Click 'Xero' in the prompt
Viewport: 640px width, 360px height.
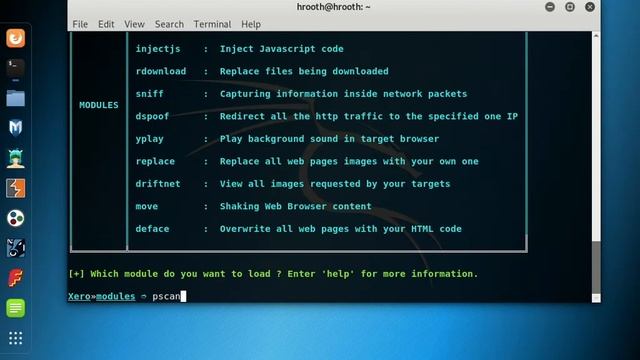coord(79,296)
